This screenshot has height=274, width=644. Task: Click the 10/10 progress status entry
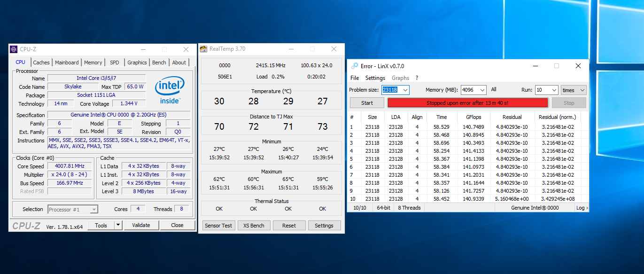pyautogui.click(x=359, y=208)
